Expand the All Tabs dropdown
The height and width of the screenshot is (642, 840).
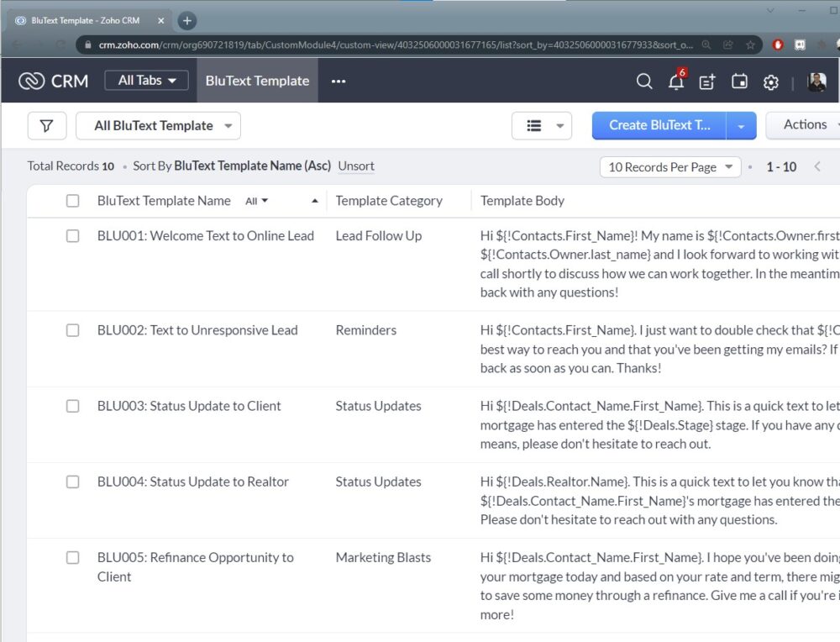pyautogui.click(x=146, y=81)
